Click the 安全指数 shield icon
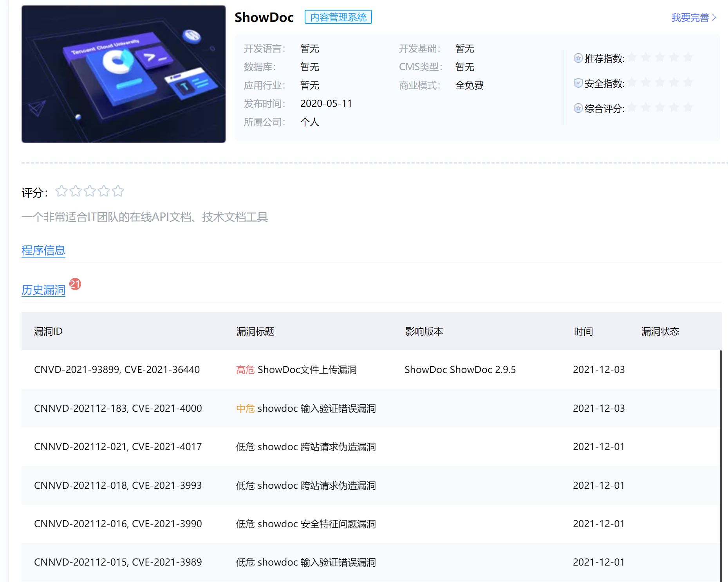 pyautogui.click(x=578, y=83)
